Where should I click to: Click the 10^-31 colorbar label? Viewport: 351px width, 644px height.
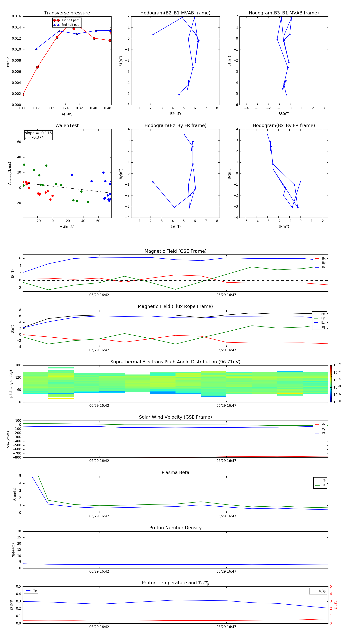337,402
